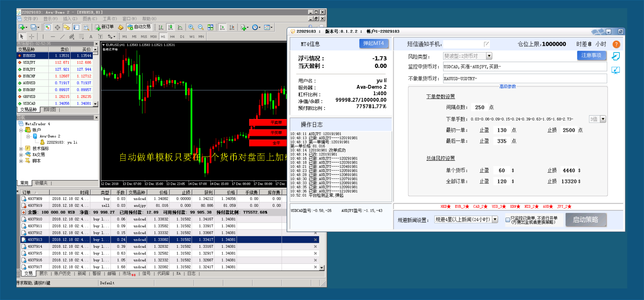Screen dimensions: 644x300
Task: Open the 插入(I) menu
Action: (x=70, y=19)
